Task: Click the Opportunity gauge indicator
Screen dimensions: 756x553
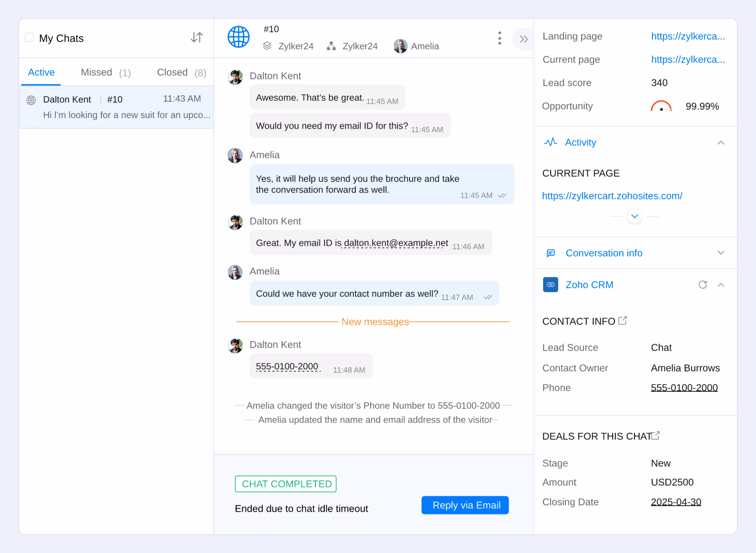Action: [661, 106]
